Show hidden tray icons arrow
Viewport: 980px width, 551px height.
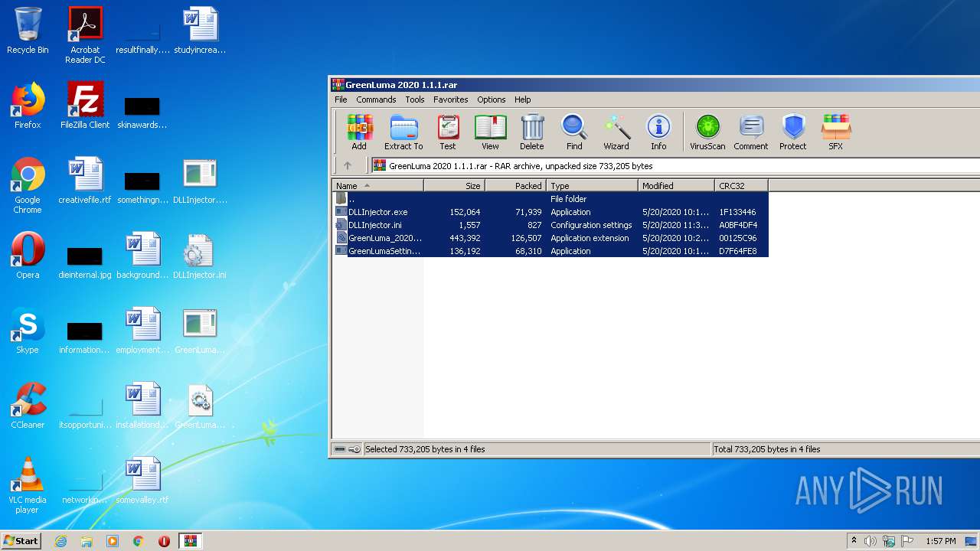point(854,541)
